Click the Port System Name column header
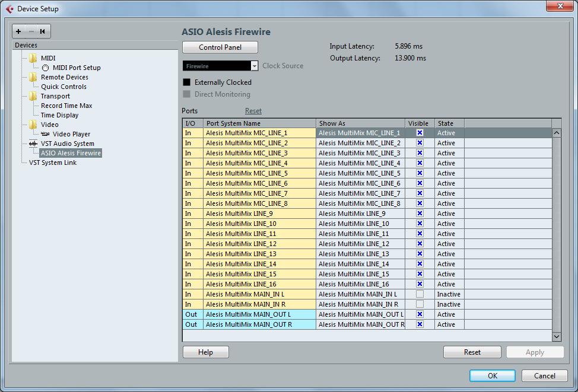 click(x=259, y=123)
